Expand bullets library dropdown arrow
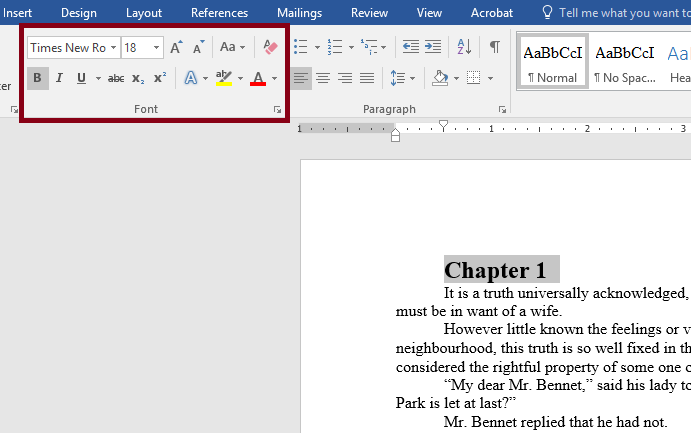 [x=317, y=47]
